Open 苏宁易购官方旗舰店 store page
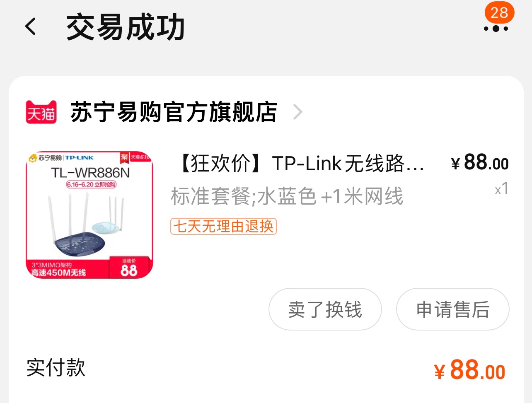Screen dimensions: 532x403 coord(174,112)
